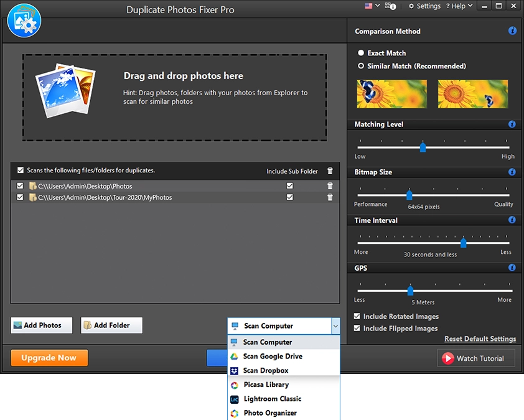Click the Add Photos picture icon

point(17,325)
